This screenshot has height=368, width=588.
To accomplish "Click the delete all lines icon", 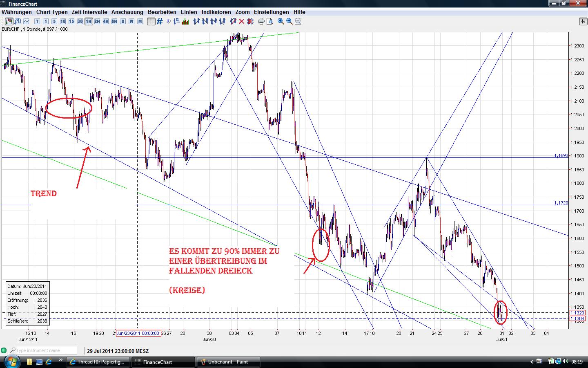I will coord(250,21).
